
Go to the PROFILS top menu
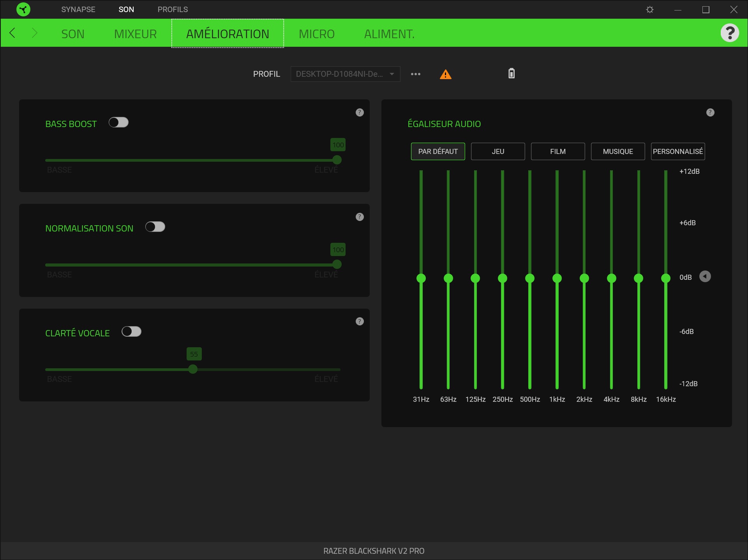pyautogui.click(x=173, y=9)
